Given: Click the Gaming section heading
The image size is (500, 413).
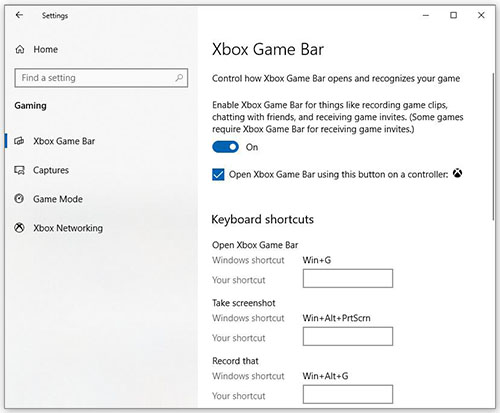Looking at the screenshot, I should pyautogui.click(x=30, y=106).
